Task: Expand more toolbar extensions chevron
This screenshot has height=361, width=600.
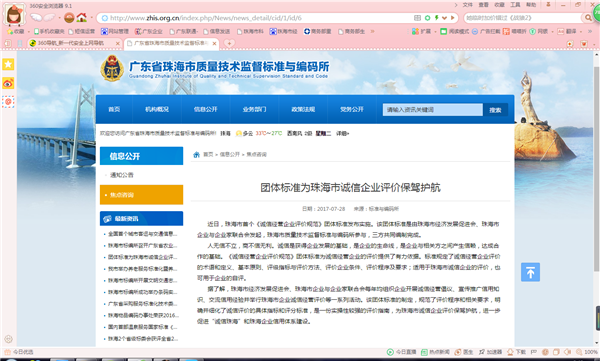Action: pos(590,31)
